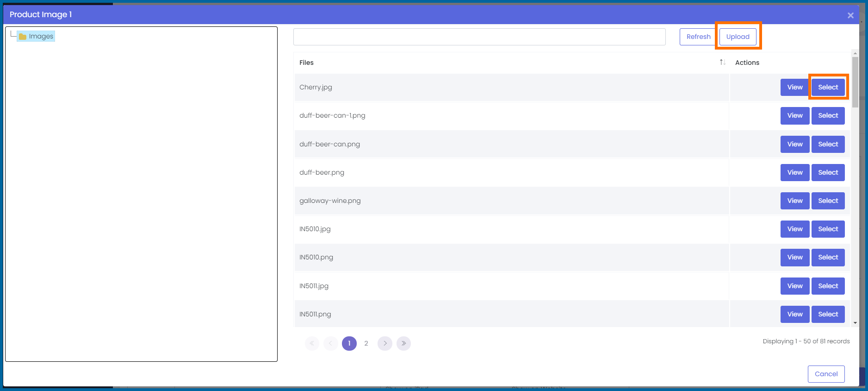View galloway-wine.png

pyautogui.click(x=795, y=201)
